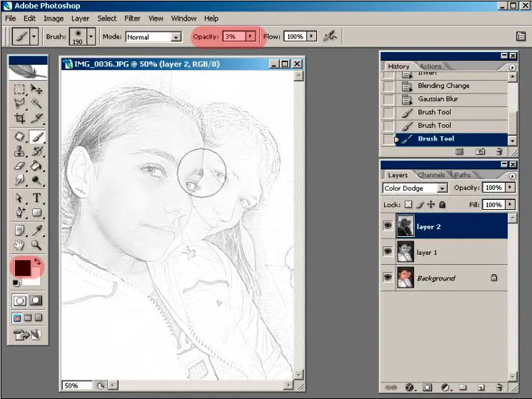This screenshot has width=532, height=399.
Task: Select the Move tool
Action: pos(36,89)
